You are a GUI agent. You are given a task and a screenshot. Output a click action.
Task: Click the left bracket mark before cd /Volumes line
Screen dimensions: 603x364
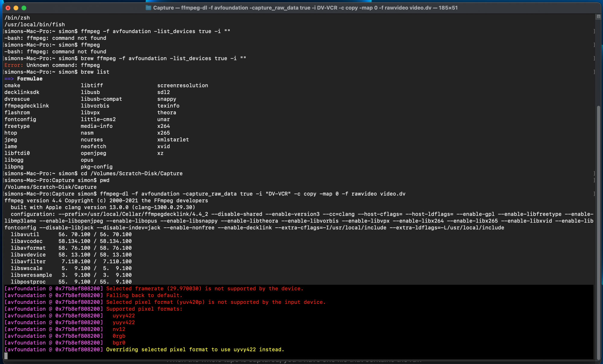coord(3,174)
